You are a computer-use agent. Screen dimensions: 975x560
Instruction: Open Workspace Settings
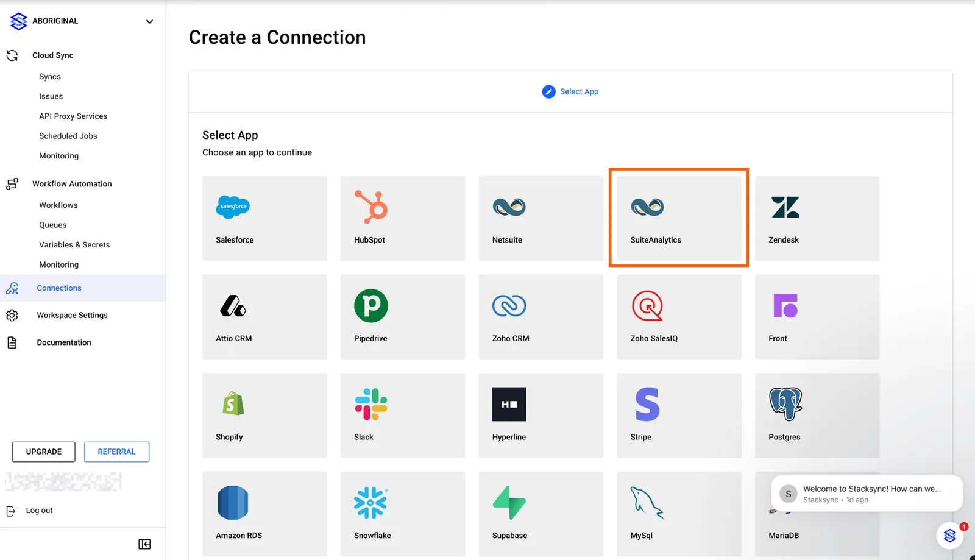[x=72, y=315]
